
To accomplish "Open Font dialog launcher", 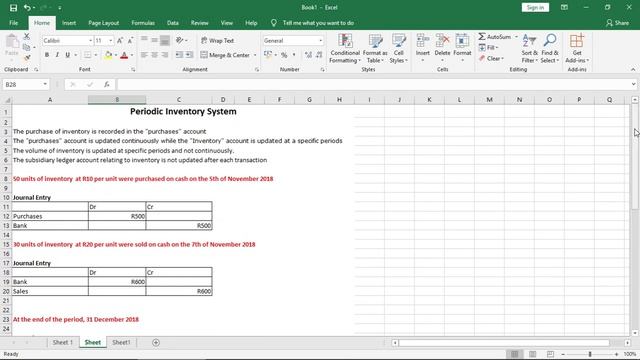I will (x=133, y=70).
